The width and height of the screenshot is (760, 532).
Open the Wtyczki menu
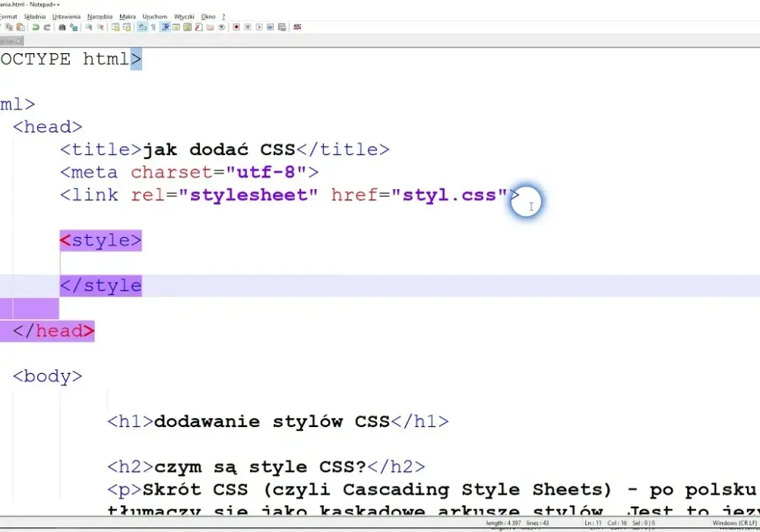(184, 17)
